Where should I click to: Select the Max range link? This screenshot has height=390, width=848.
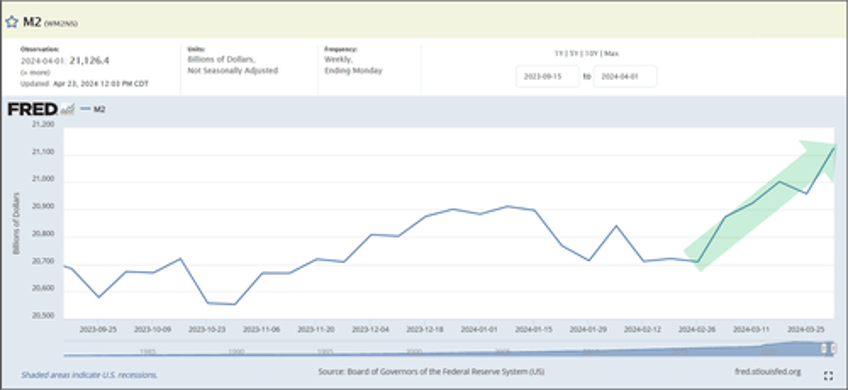coord(612,54)
